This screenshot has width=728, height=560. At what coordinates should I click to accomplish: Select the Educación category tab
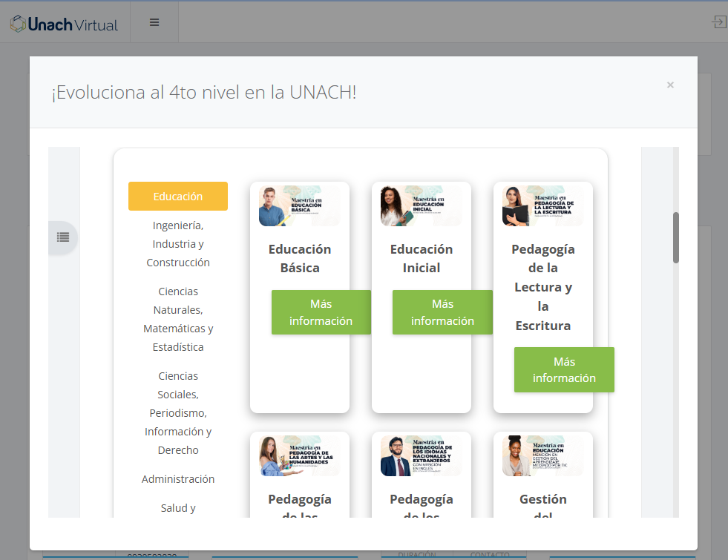[x=178, y=197]
